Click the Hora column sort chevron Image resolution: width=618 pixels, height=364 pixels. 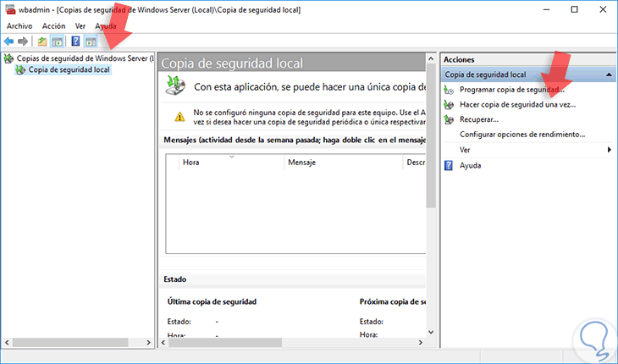(232, 157)
